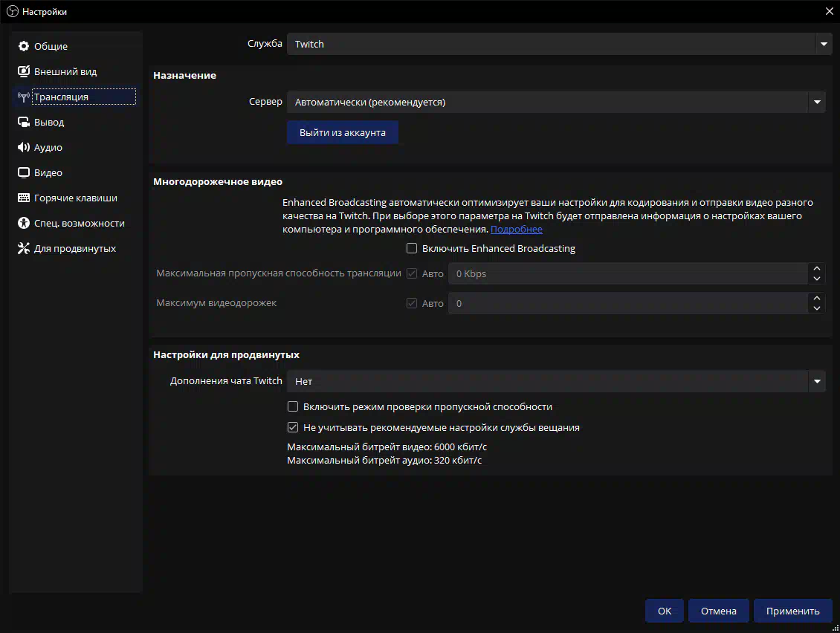This screenshot has width=840, height=633.
Task: Click arrow of Дополнения чата Twitch combo
Action: point(817,381)
